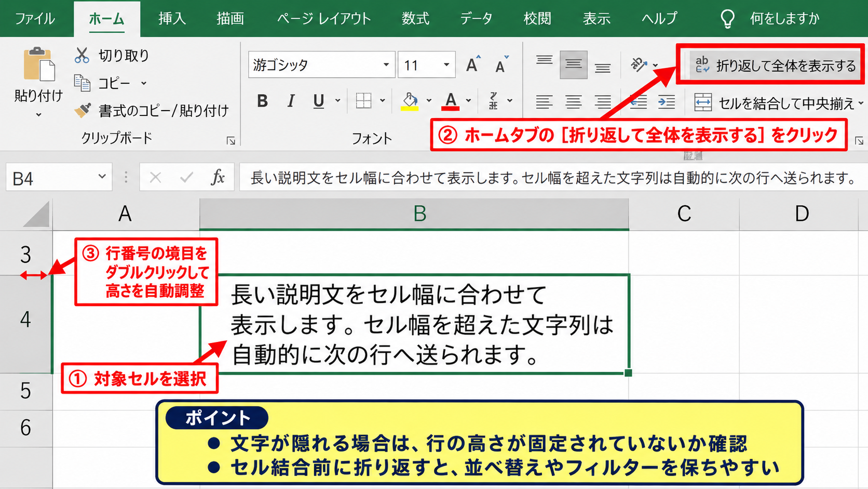
Task: Toggle 折り返して全体を表示する wrap text
Action: [x=776, y=65]
